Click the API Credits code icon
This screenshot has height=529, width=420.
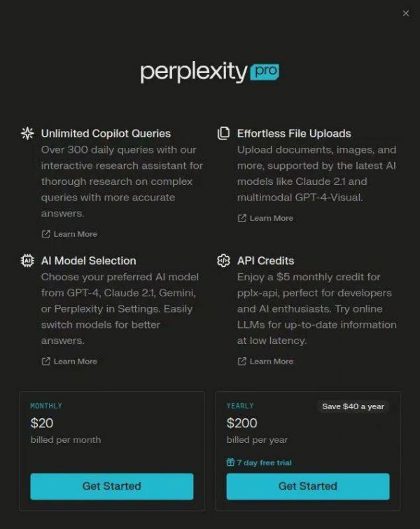(x=223, y=261)
